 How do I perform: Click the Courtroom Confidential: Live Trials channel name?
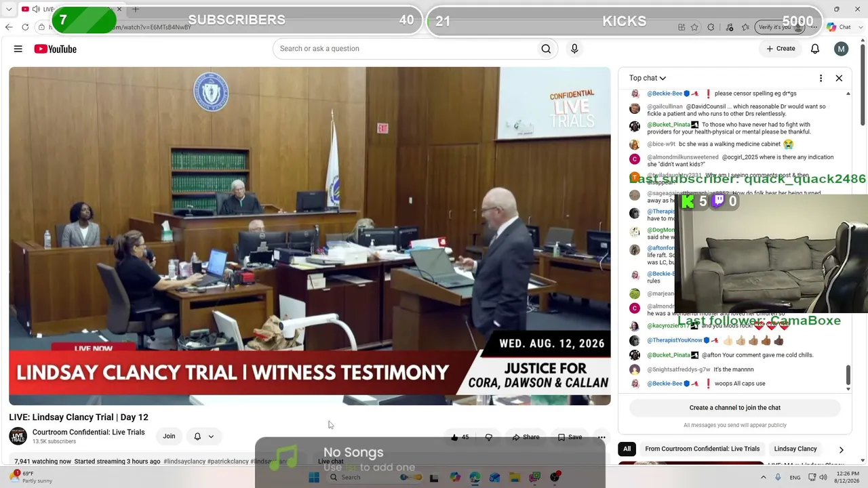coord(89,432)
